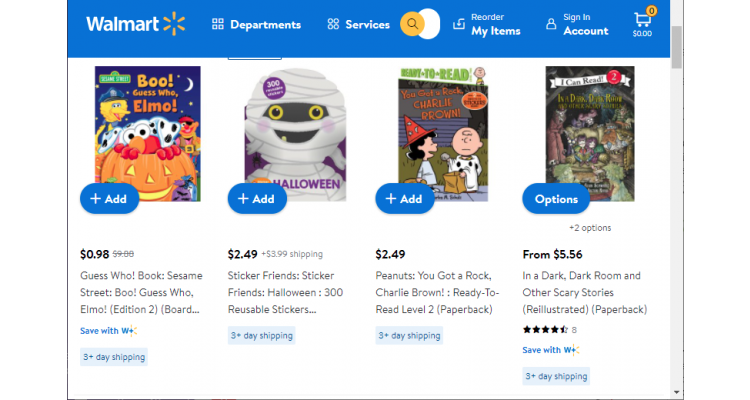This screenshot has width=750, height=400.
Task: Open Peanuts Ready-To-Read Level 2 title link
Action: 437,292
